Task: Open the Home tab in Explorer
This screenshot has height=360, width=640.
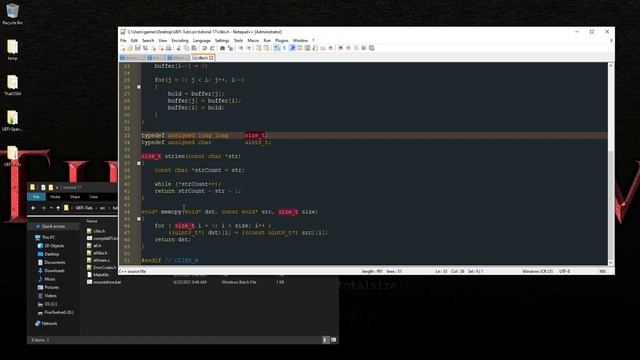Action: [x=55, y=197]
